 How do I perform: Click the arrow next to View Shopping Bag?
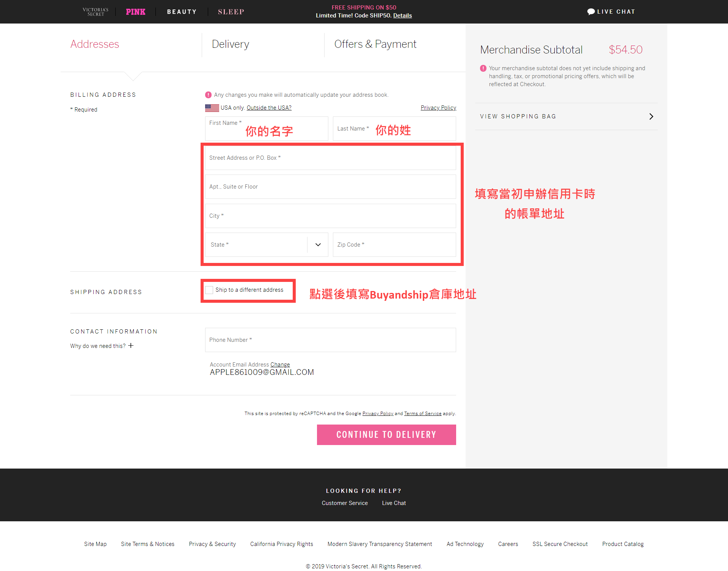tap(651, 116)
